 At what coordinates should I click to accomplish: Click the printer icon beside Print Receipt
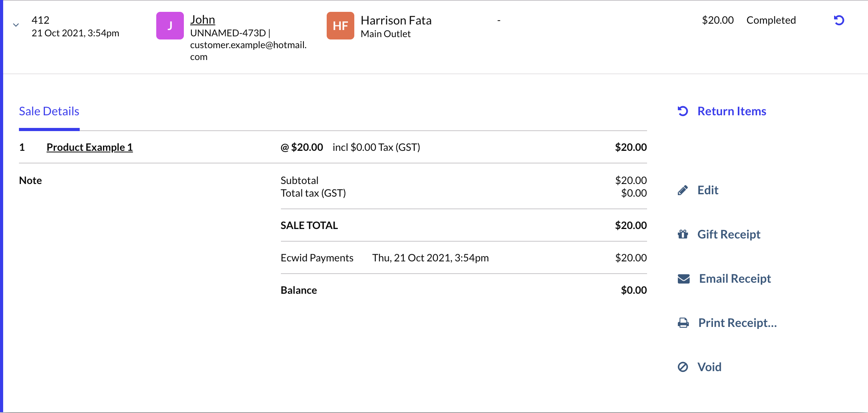683,323
